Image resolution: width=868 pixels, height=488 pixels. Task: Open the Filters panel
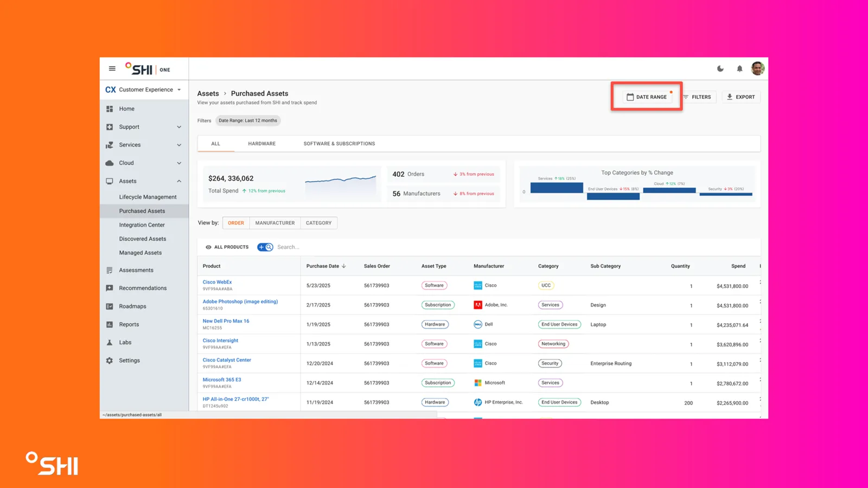(697, 97)
